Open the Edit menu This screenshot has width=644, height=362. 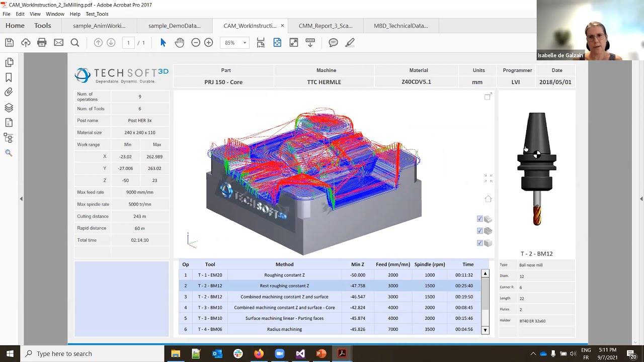pyautogui.click(x=20, y=14)
